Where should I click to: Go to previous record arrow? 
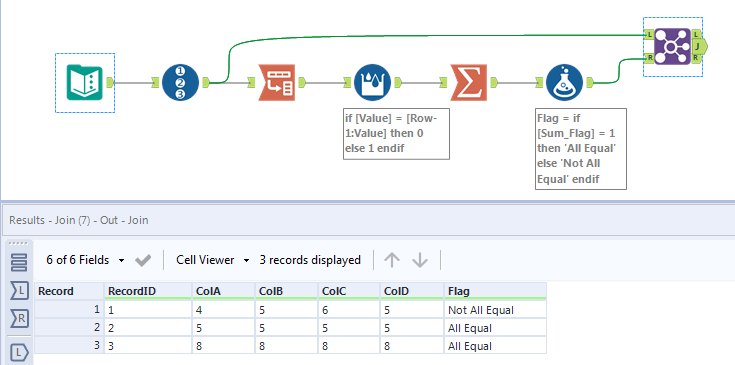click(391, 260)
